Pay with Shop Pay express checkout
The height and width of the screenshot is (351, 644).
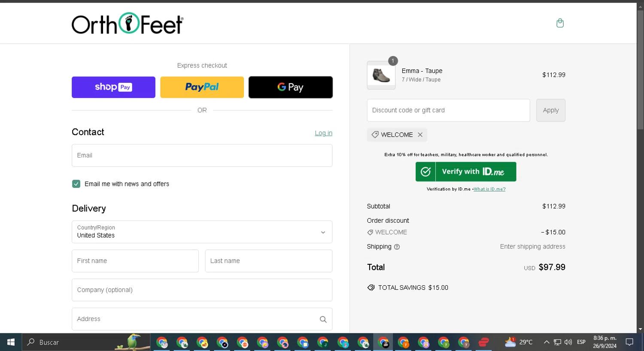(113, 87)
